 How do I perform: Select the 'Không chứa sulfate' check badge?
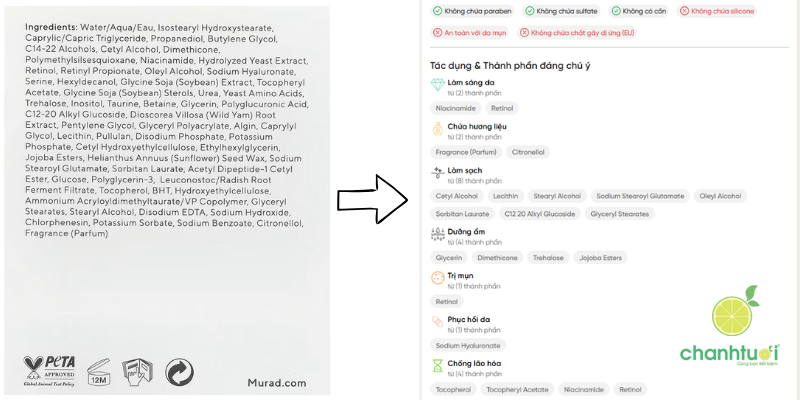pos(541,11)
